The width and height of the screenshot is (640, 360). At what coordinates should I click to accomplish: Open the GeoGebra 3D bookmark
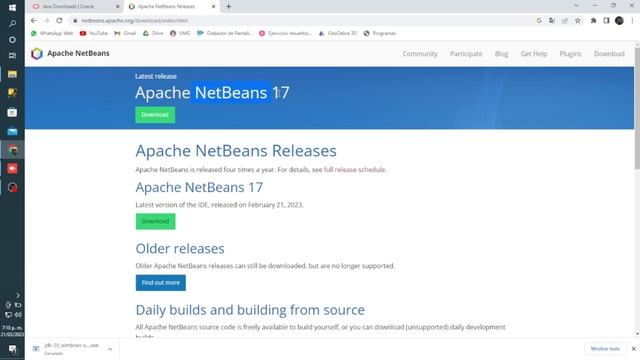[x=338, y=33]
